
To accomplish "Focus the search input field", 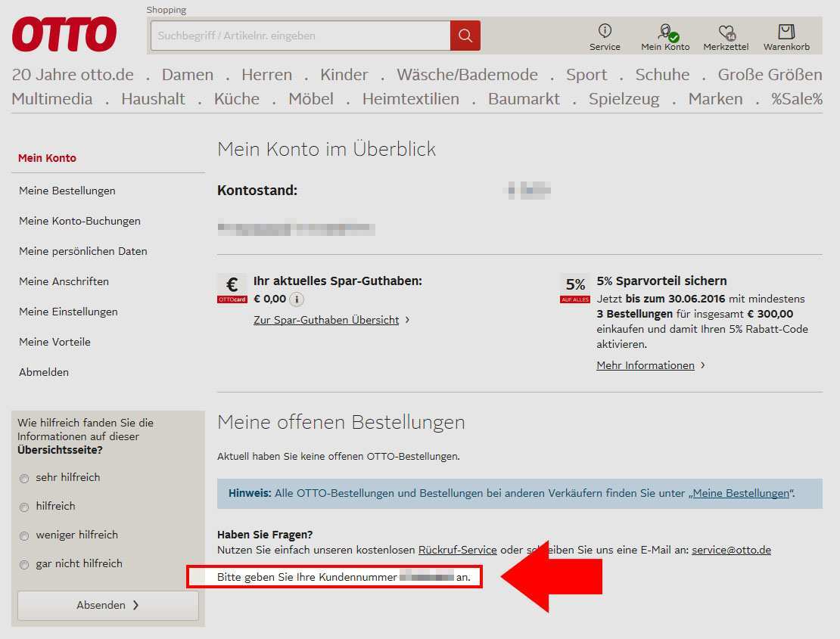I will [x=300, y=36].
